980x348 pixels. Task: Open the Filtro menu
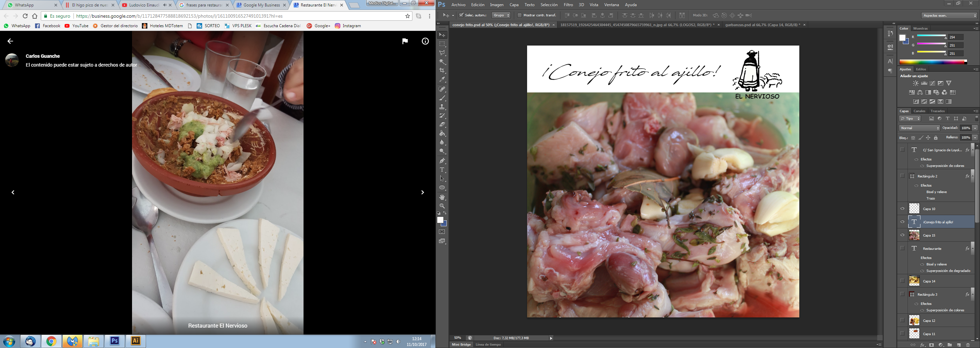coord(568,5)
